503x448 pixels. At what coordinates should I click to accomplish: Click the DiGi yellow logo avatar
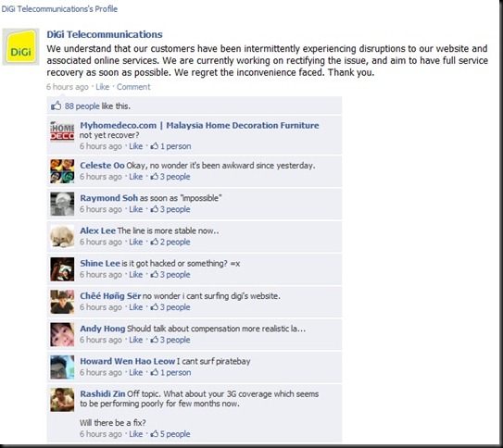(21, 47)
